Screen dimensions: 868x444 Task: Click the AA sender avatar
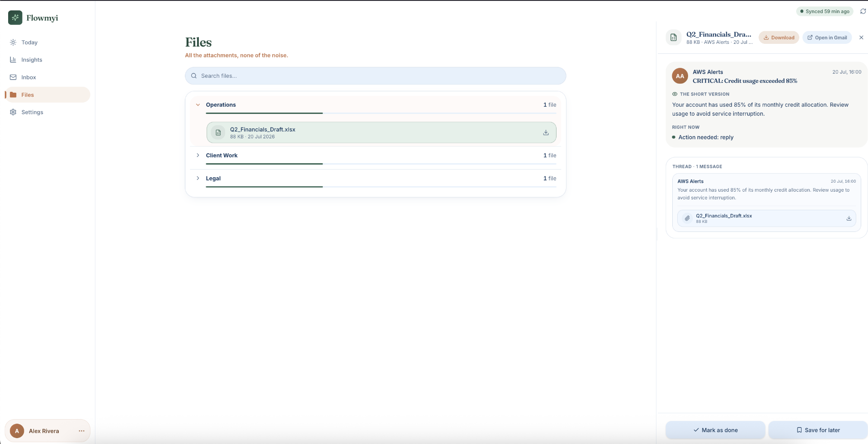point(680,76)
